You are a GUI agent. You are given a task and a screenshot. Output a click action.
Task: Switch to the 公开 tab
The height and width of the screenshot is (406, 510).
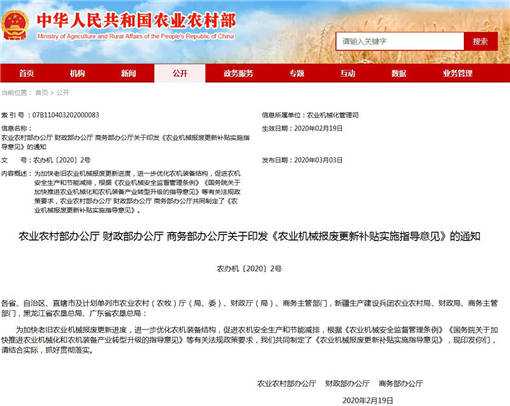pos(180,73)
